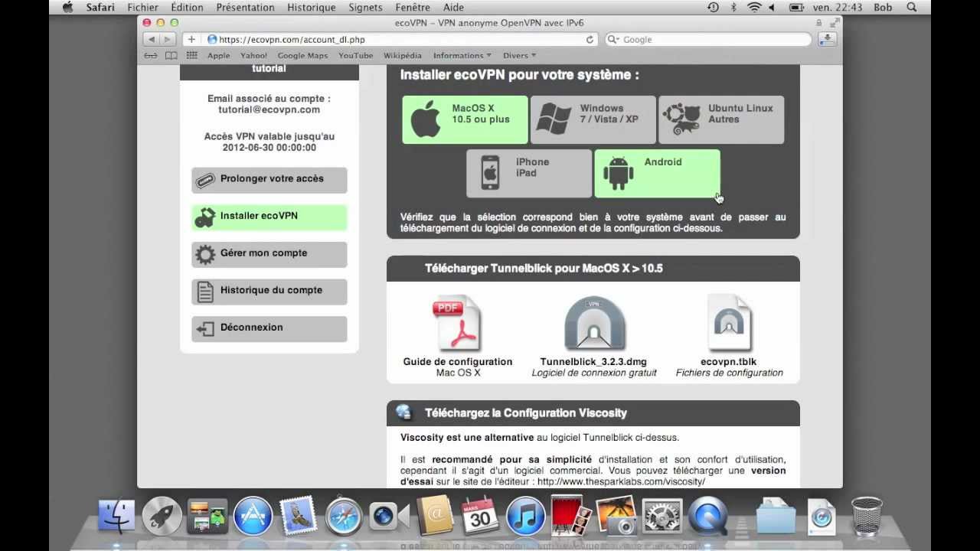Open System Preferences gear in Dock
980x551 pixels.
pos(662,516)
